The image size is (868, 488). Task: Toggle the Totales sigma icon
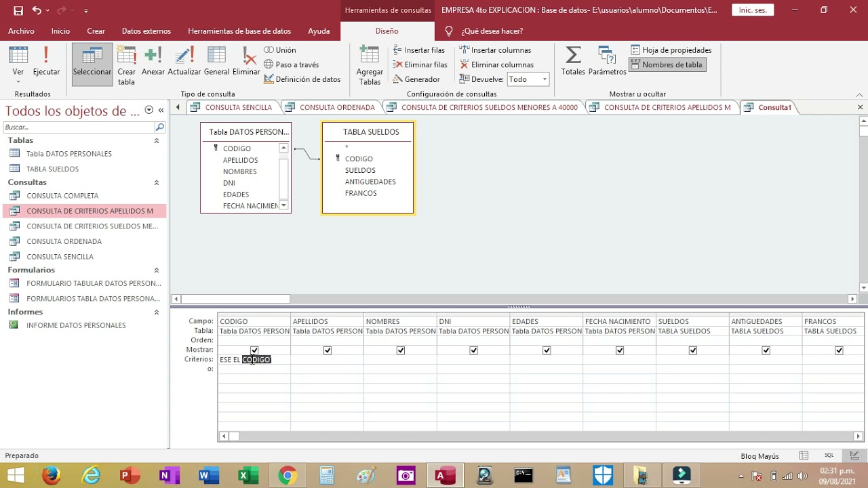[x=573, y=61]
